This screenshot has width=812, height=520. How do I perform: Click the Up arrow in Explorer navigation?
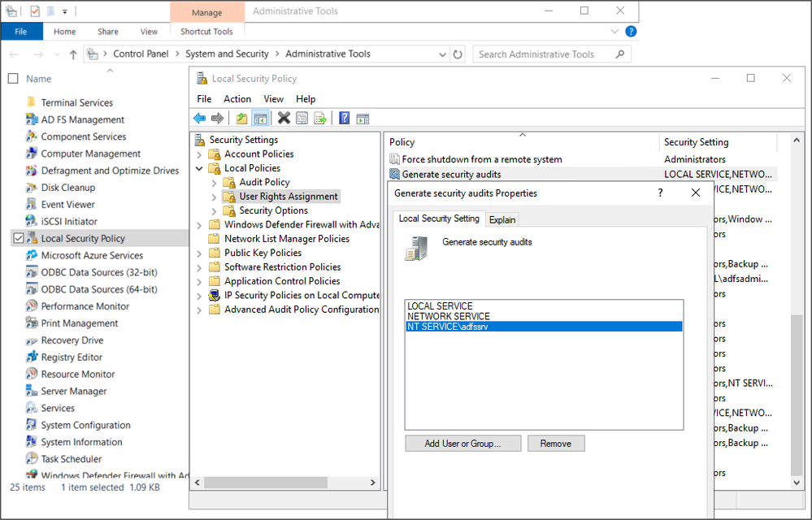coord(73,54)
